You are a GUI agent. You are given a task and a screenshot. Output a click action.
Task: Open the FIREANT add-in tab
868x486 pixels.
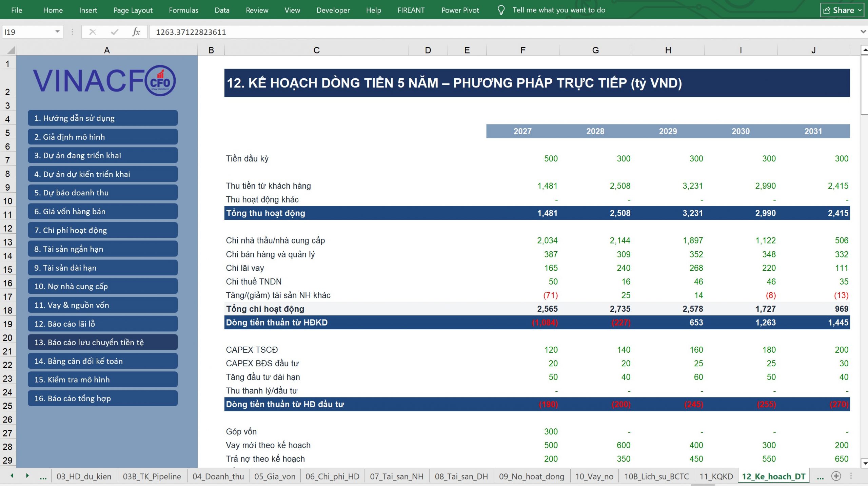tap(411, 10)
